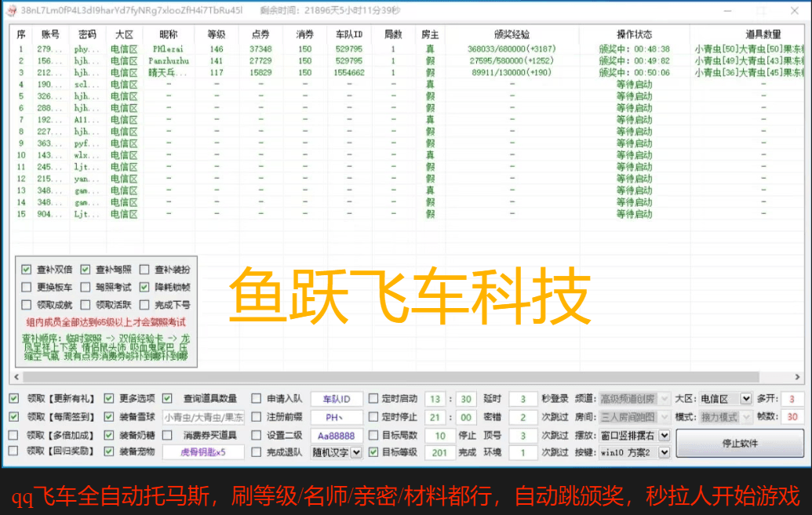The width and height of the screenshot is (812, 515).
Task: Enable the 定时停止 checkbox
Action: click(x=373, y=416)
